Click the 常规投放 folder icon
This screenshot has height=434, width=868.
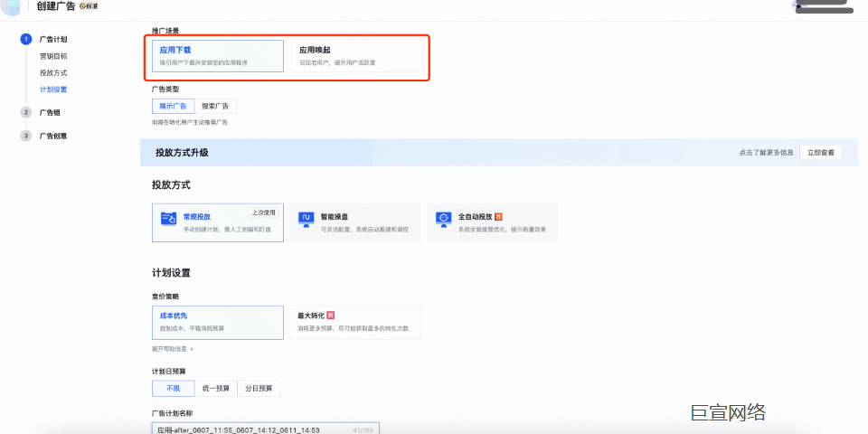[168, 218]
